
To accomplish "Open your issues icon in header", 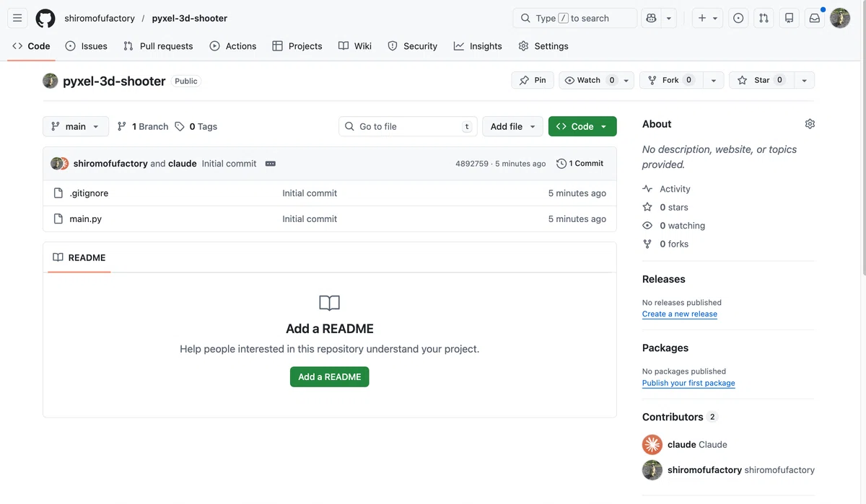I will (x=738, y=18).
